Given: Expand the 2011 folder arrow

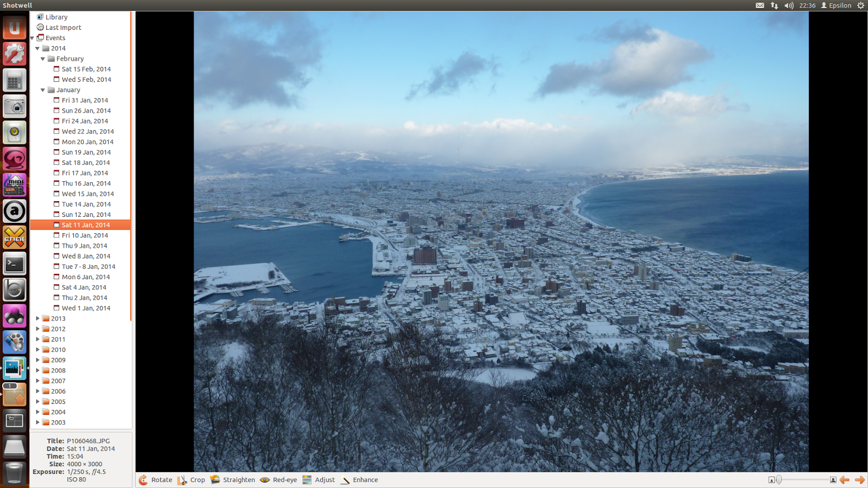Looking at the screenshot, I should [37, 339].
